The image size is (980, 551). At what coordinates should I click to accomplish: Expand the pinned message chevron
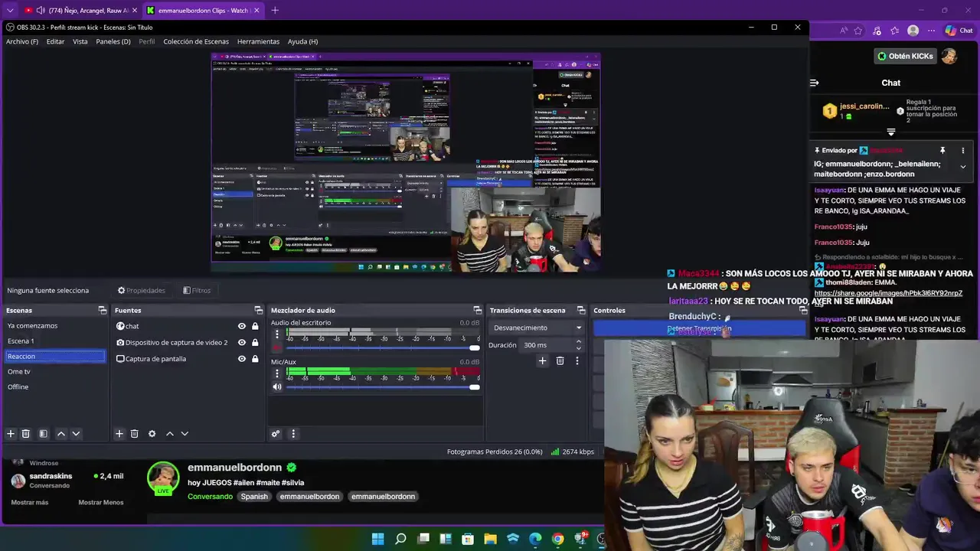963,167
